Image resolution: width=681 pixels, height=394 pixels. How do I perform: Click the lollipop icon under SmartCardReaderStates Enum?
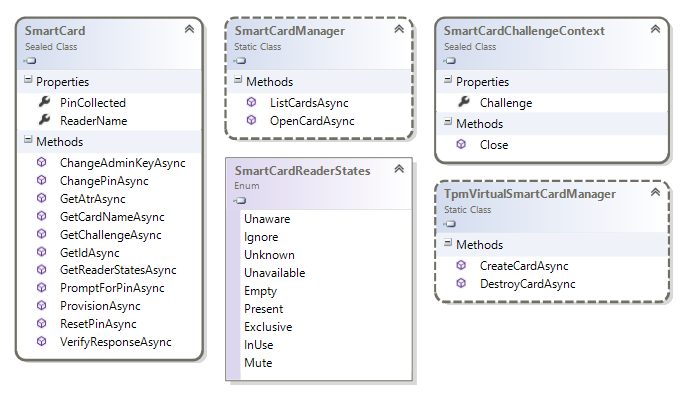(x=240, y=201)
